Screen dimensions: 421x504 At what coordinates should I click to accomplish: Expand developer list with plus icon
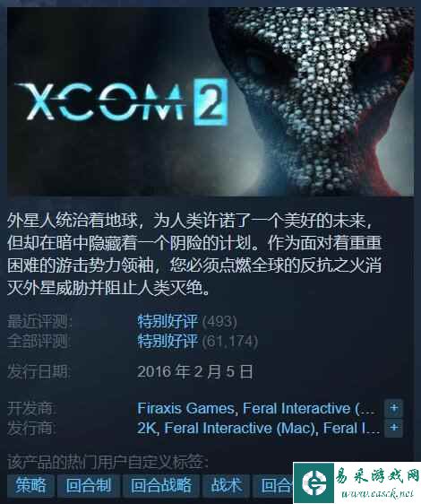pyautogui.click(x=394, y=409)
